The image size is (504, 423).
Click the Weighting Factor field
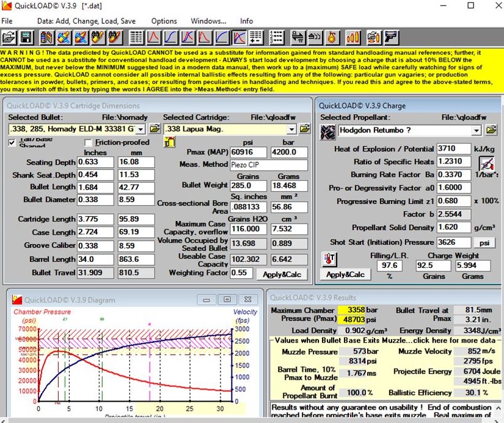tap(241, 273)
